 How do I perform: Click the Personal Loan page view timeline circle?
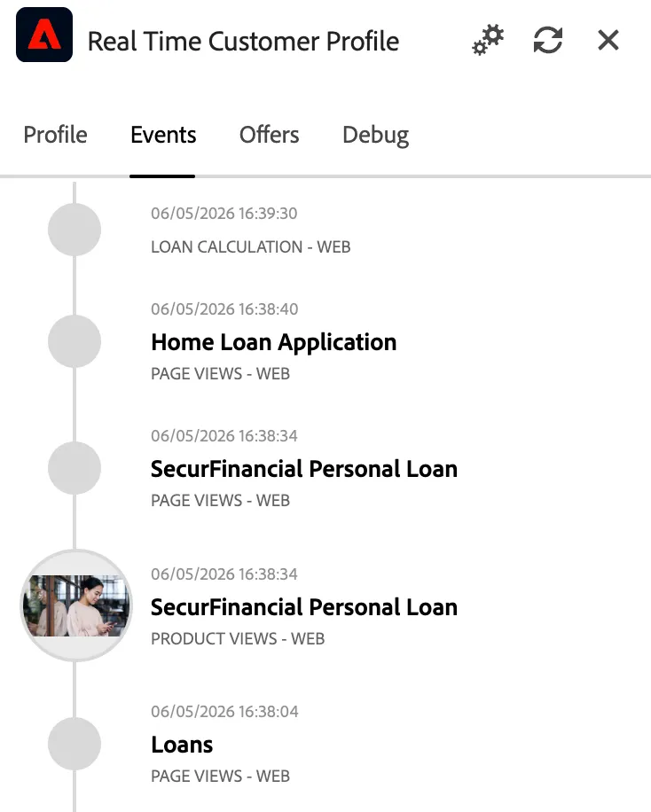tap(75, 468)
